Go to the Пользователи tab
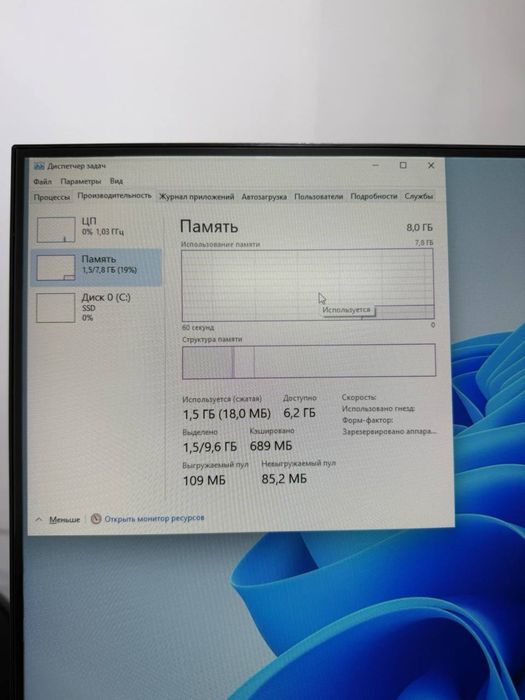525x700 pixels. (x=319, y=196)
